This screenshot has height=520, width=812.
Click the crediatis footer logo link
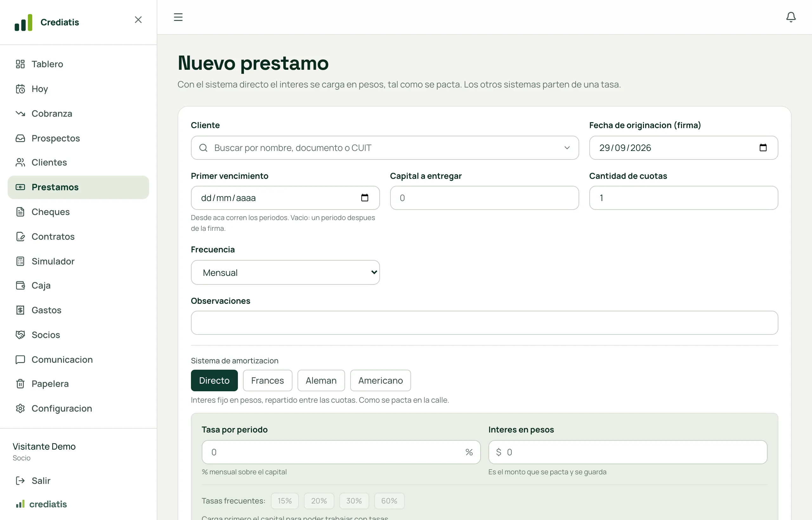coord(41,504)
